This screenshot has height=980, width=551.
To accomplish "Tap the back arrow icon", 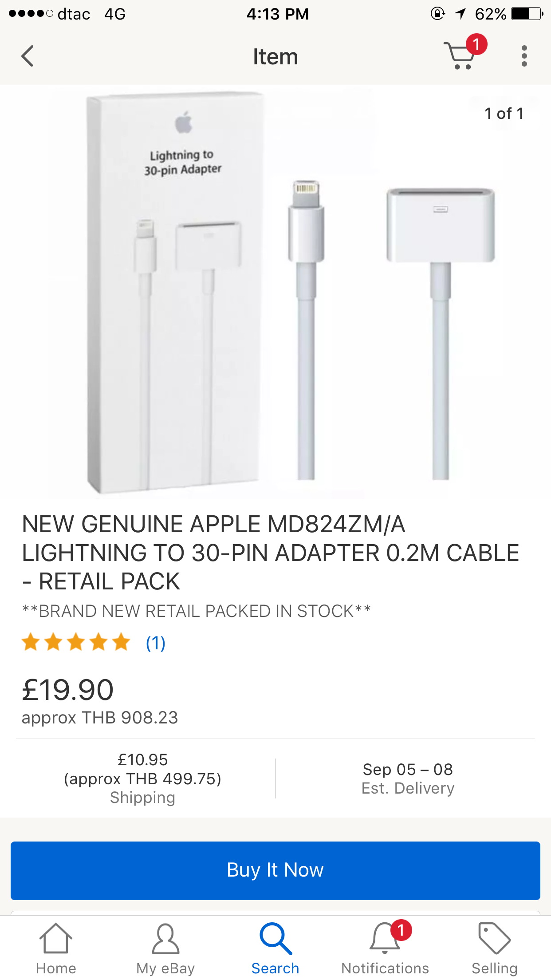I will coord(28,56).
